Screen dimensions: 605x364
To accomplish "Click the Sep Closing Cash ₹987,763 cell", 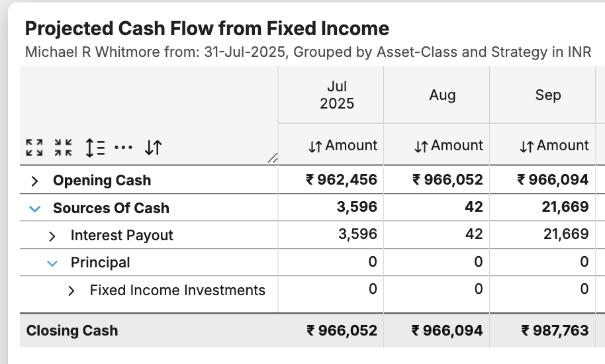I will point(555,330).
